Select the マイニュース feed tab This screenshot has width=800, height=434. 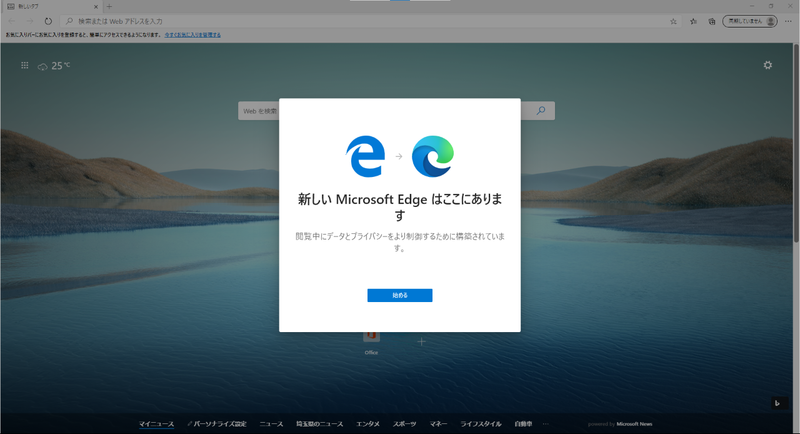(157, 424)
